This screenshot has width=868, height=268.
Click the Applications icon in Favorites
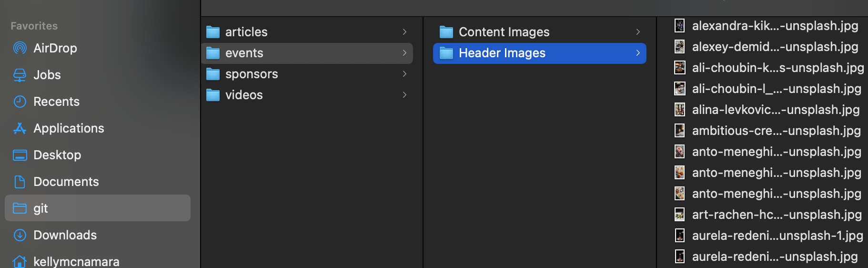click(20, 128)
